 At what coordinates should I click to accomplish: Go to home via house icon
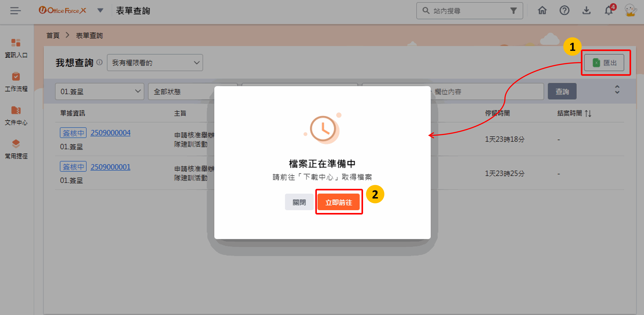(x=542, y=11)
